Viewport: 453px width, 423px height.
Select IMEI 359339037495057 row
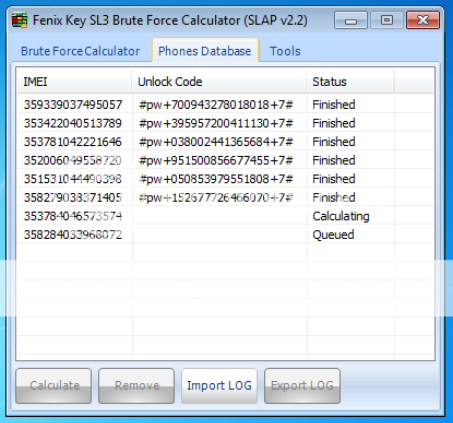pos(225,105)
